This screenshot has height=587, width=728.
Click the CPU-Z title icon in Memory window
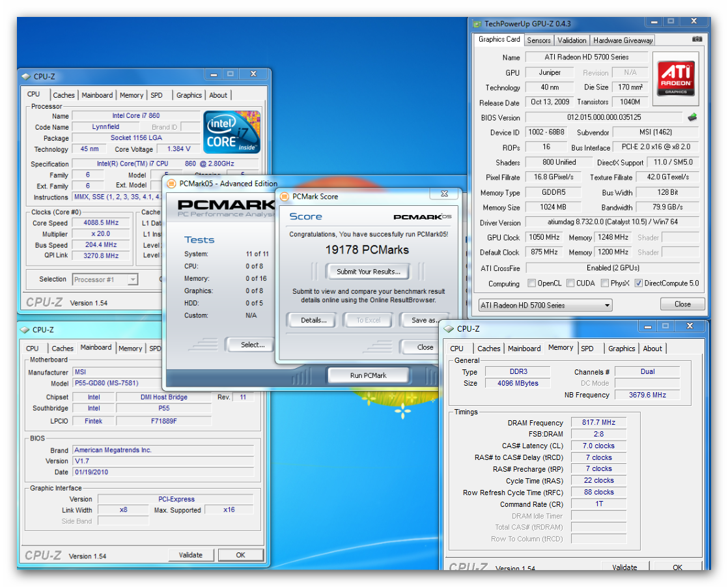(x=449, y=329)
